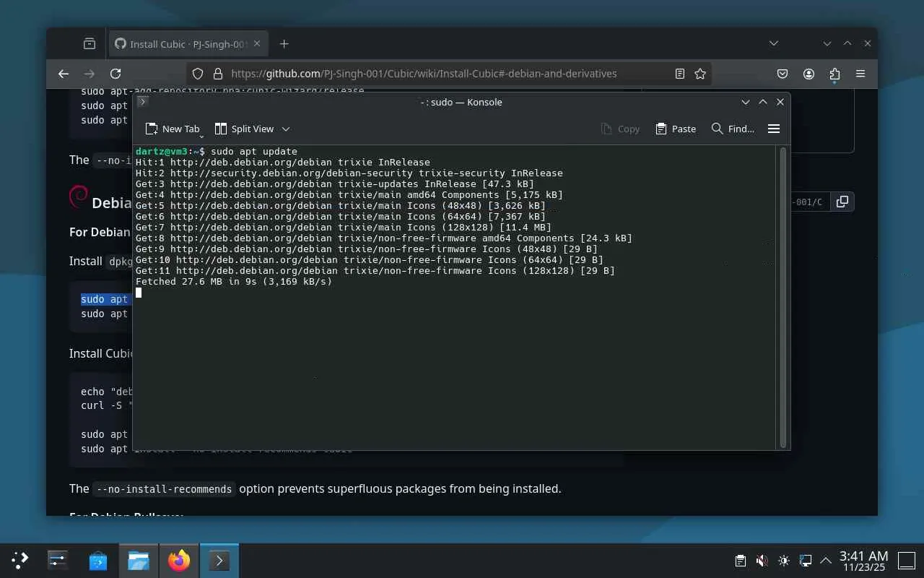Click the 'Hit:1' trixie InRelease line
This screenshot has height=578, width=924.
283,163
